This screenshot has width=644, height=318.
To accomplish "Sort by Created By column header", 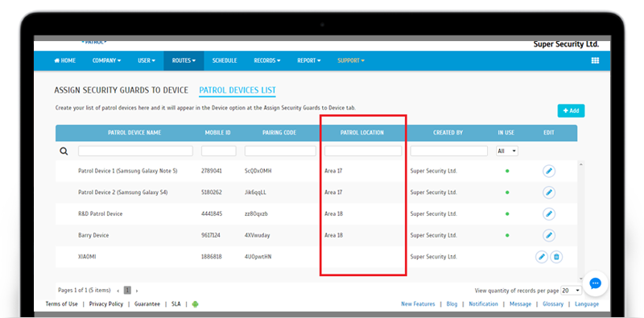I will [x=448, y=133].
